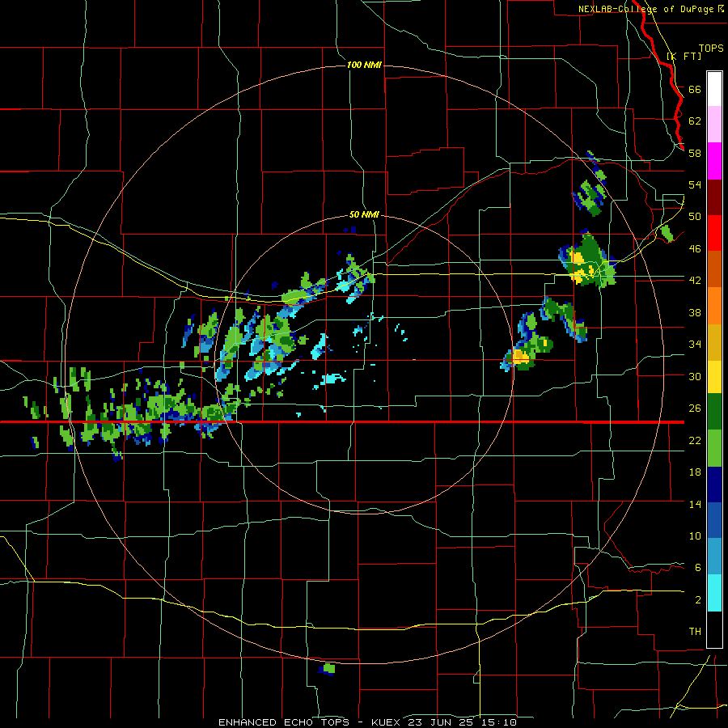
Task: Click the black TH legend swatch
Action: pos(714,629)
